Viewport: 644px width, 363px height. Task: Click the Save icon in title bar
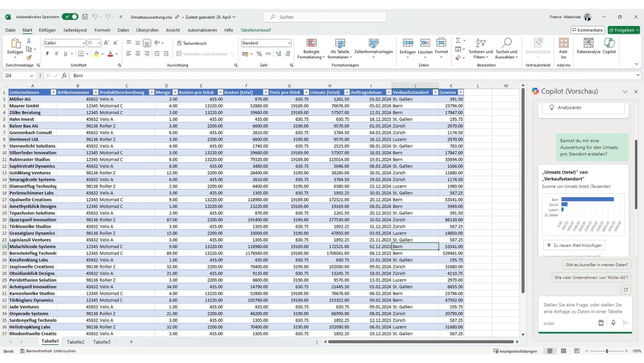pos(85,17)
